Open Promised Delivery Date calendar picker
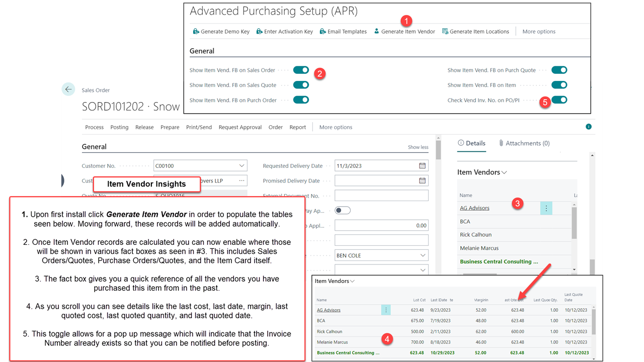 422,180
